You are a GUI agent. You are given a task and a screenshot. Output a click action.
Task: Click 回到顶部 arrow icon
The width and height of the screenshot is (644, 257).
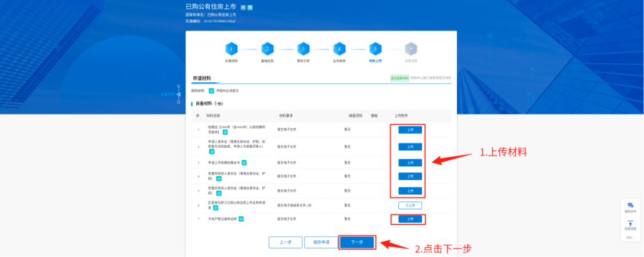[630, 223]
